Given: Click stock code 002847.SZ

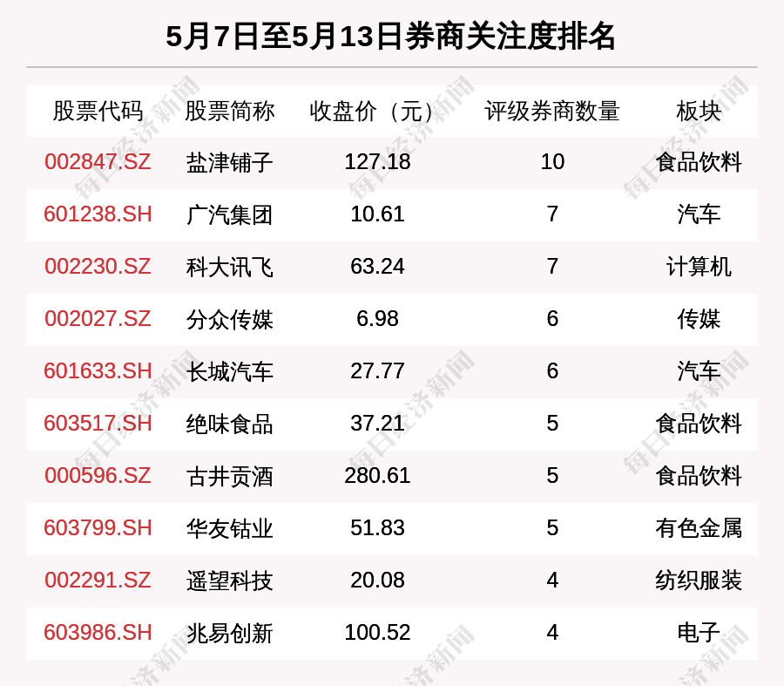Looking at the screenshot, I should click(x=98, y=162).
